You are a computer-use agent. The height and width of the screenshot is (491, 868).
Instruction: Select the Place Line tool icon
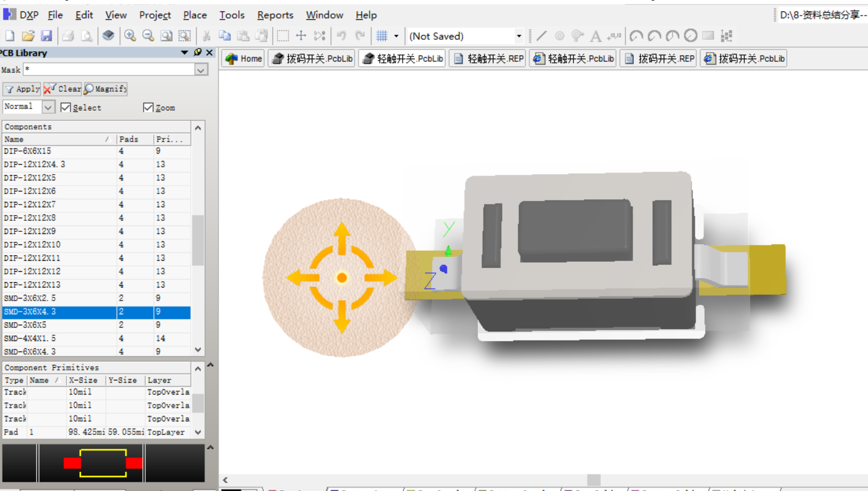tap(542, 36)
